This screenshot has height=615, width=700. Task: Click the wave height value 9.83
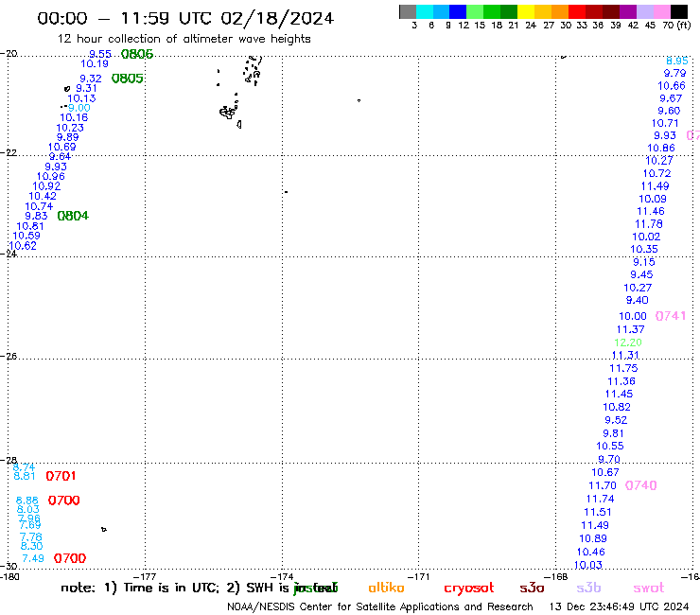click(36, 216)
